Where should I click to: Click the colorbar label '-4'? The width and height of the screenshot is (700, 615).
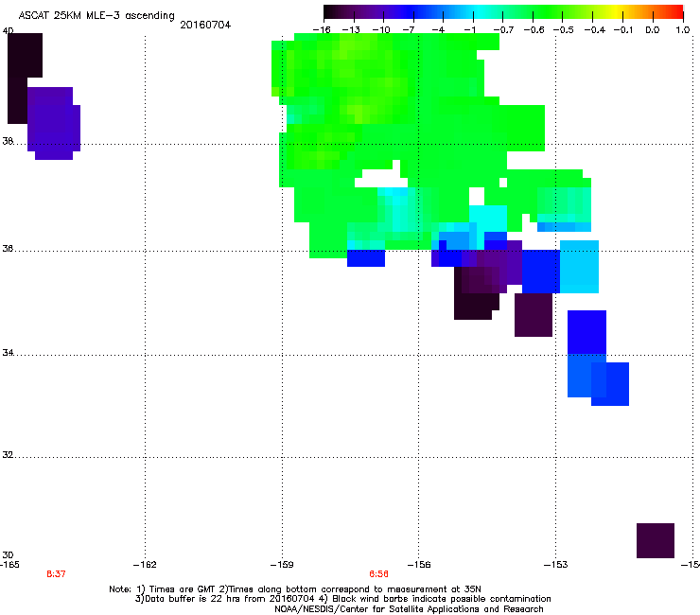point(438,30)
